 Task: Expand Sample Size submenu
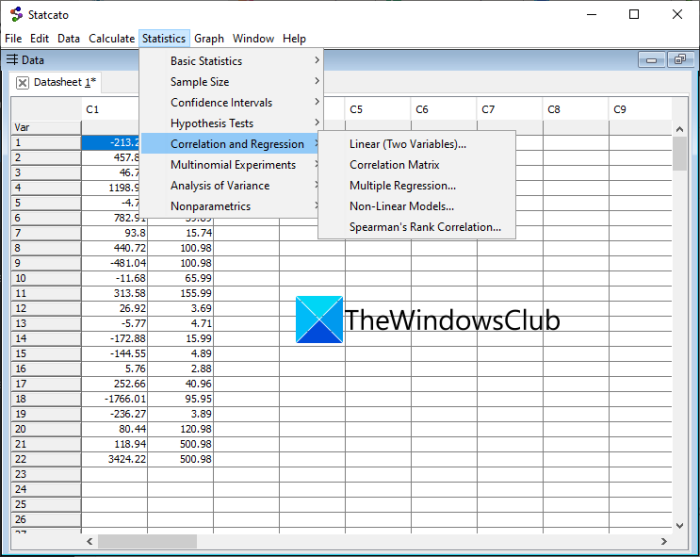(230, 82)
